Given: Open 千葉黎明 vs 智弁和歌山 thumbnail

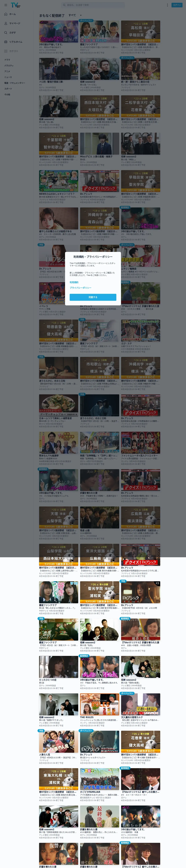Looking at the screenshot, I should (x=58, y=144).
